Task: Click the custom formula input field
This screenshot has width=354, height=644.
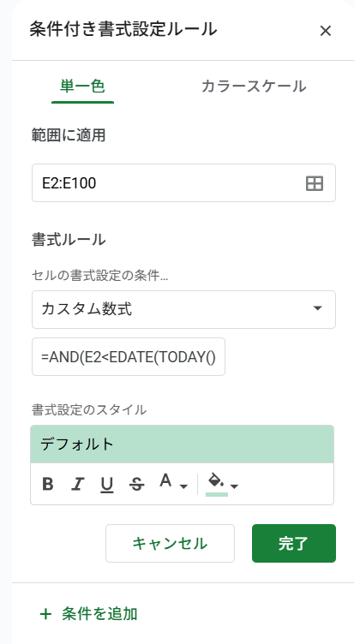Action: pos(129,356)
